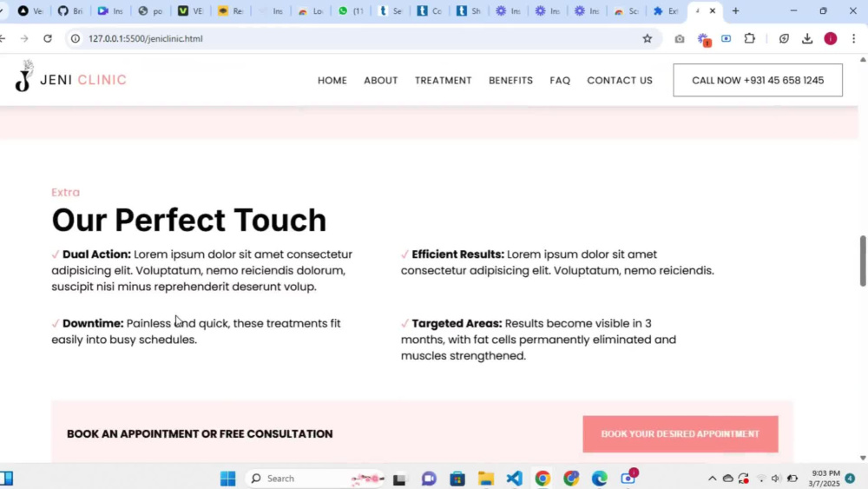The height and width of the screenshot is (489, 868).
Task: Reload the page with browser refresh icon
Action: (x=48, y=39)
